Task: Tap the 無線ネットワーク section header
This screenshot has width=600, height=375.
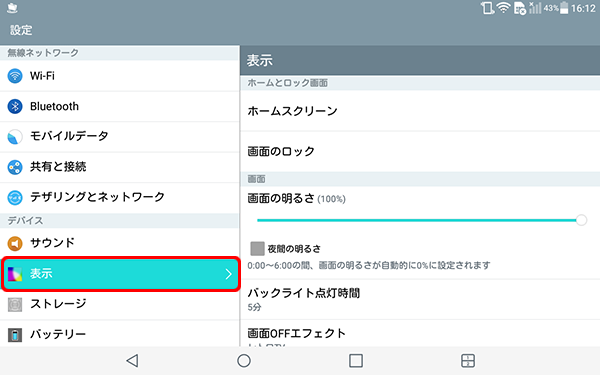Action: 43,53
